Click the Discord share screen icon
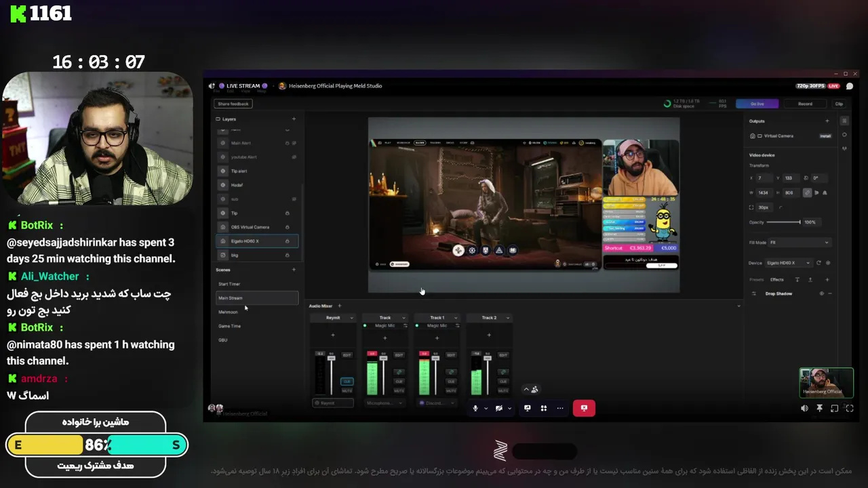868x488 pixels. [528, 408]
